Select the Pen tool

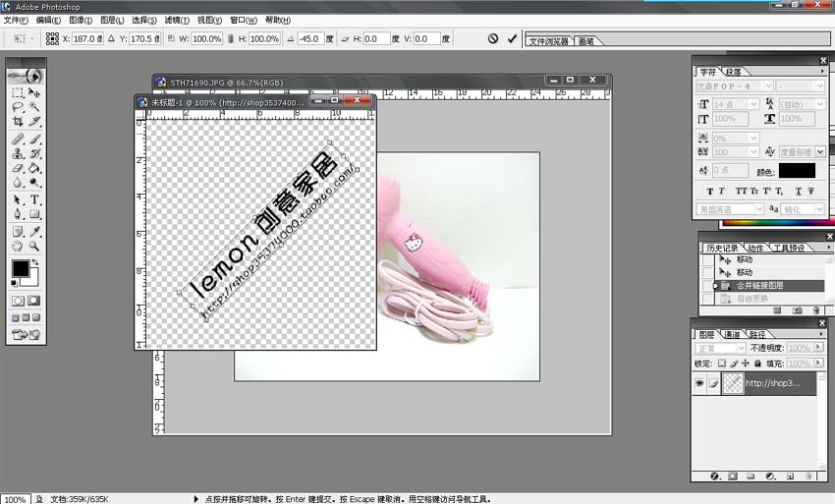click(x=18, y=214)
